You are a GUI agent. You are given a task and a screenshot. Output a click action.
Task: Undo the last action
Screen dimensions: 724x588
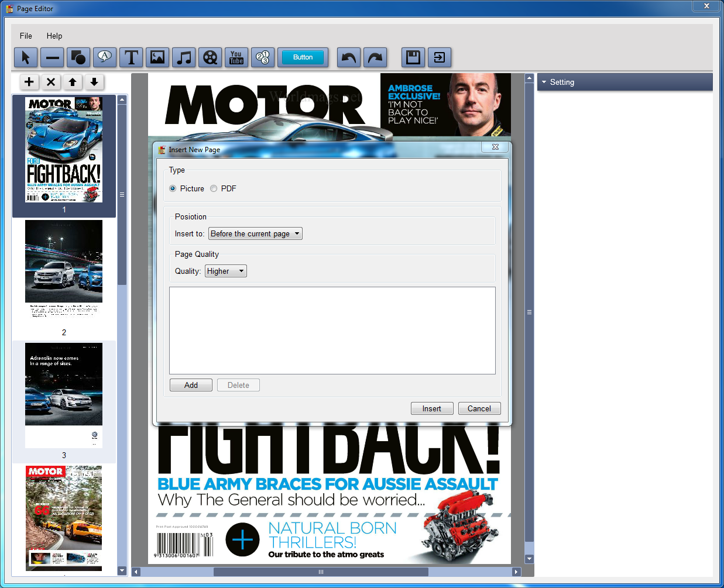click(349, 57)
